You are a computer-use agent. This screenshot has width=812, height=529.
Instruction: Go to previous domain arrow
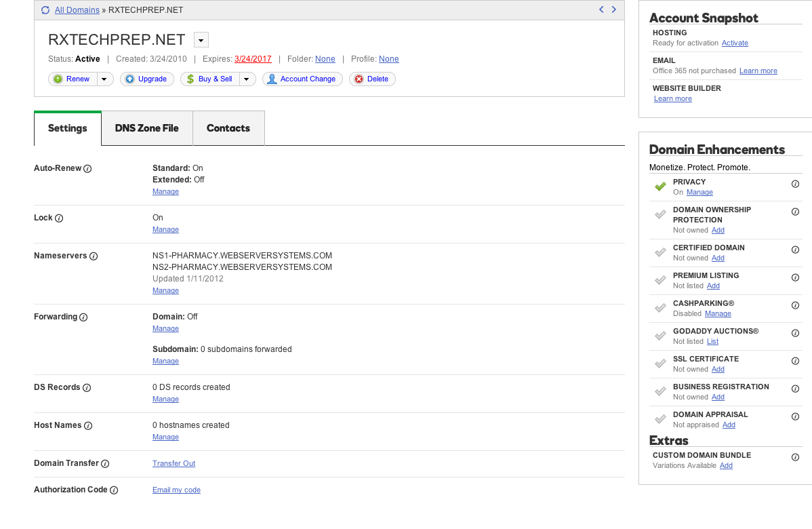[x=601, y=9]
